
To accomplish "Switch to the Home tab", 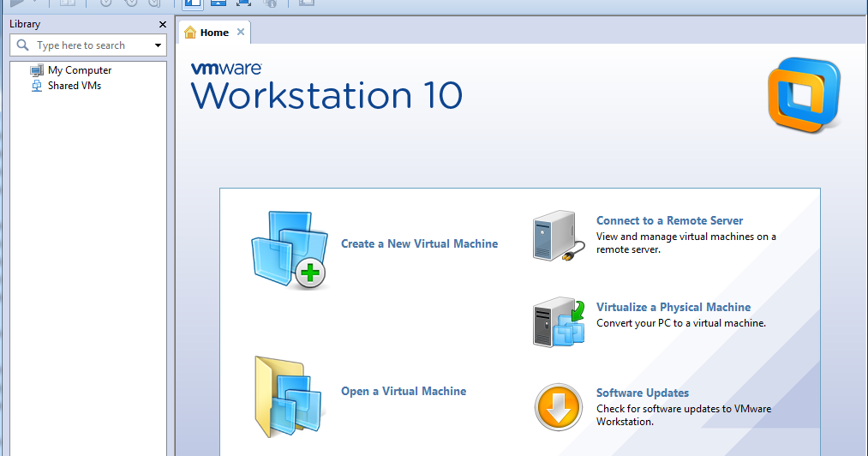I will coord(215,33).
